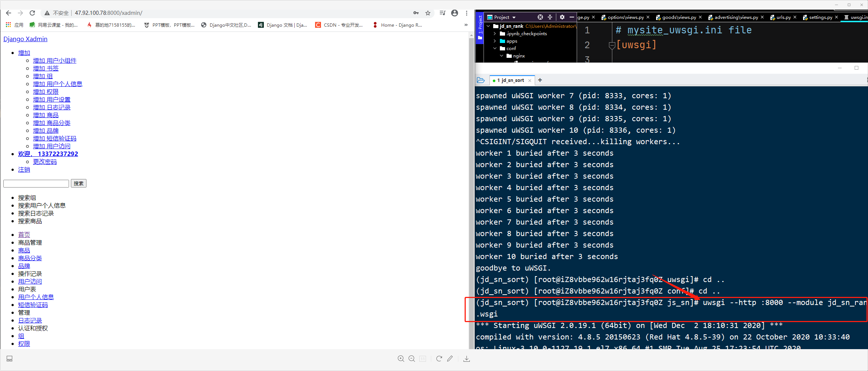Open 权限 link in navigation list
The height and width of the screenshot is (371, 868).
[24, 344]
